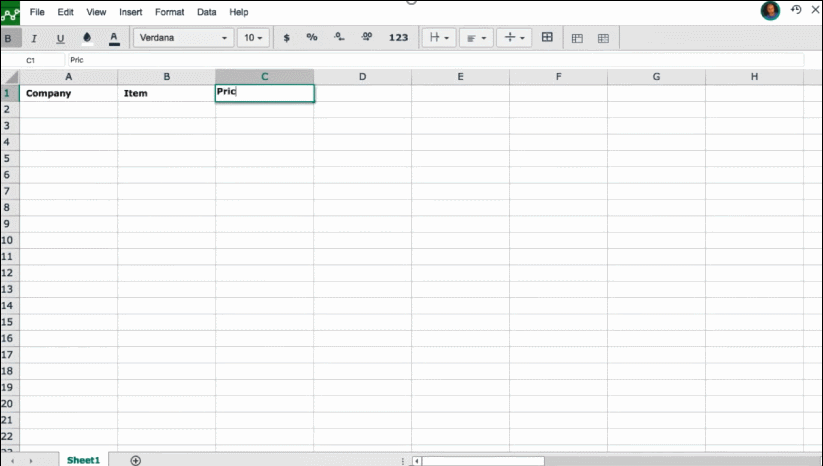Image resolution: width=823 pixels, height=466 pixels.
Task: Select column F header
Action: point(558,77)
